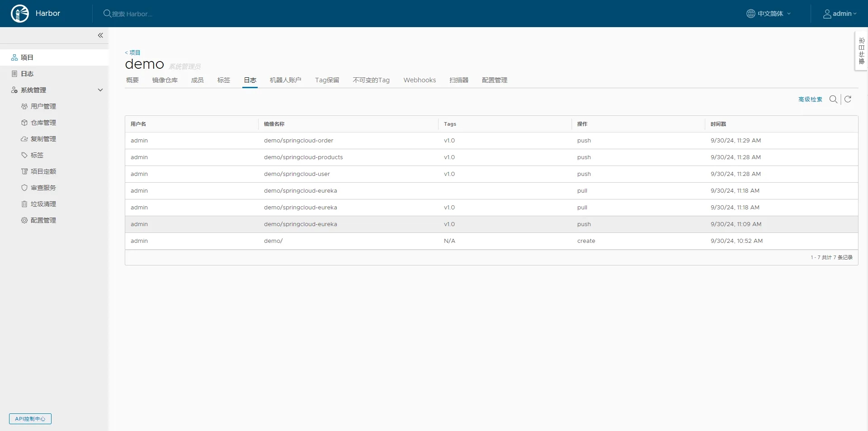The width and height of the screenshot is (868, 431).
Task: Click the search magnifier in header
Action: pyautogui.click(x=107, y=14)
